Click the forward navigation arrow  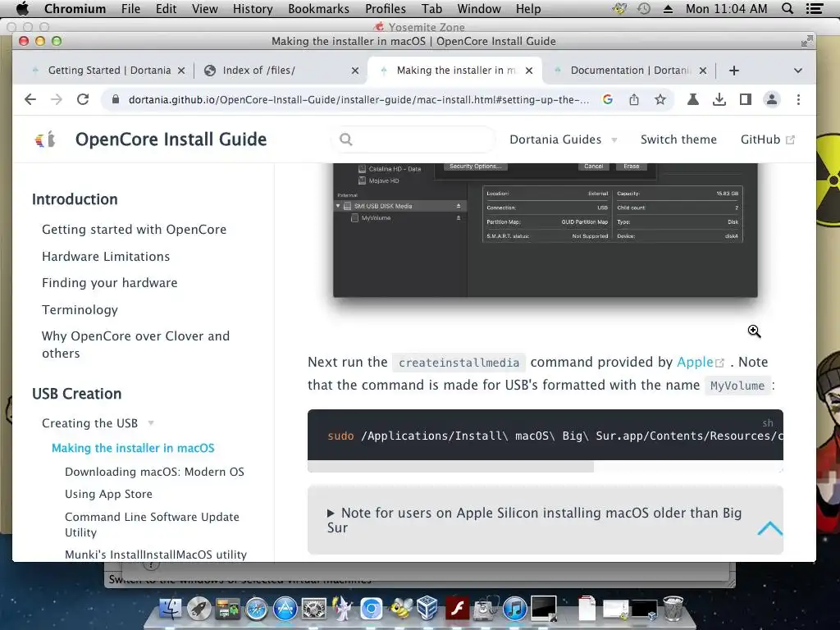coord(57,99)
